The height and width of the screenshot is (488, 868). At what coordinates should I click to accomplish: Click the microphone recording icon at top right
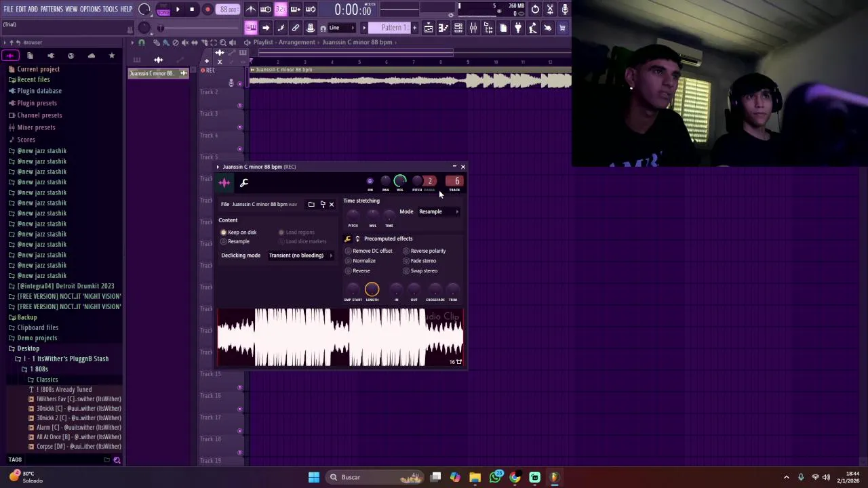(565, 9)
